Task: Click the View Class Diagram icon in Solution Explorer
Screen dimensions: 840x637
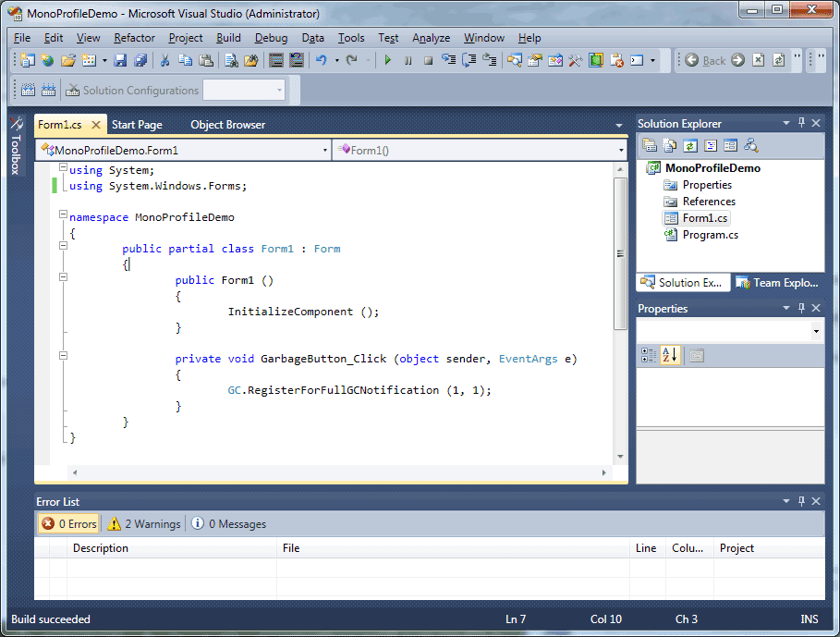Action: pyautogui.click(x=751, y=145)
